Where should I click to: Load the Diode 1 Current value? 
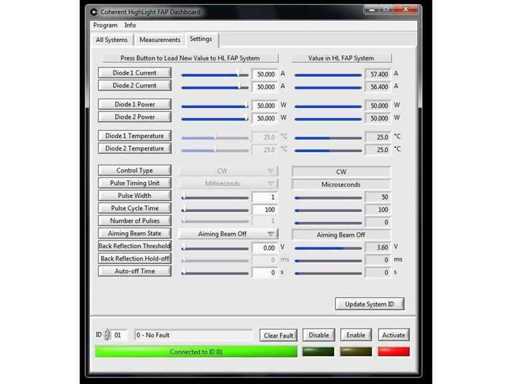pyautogui.click(x=135, y=73)
